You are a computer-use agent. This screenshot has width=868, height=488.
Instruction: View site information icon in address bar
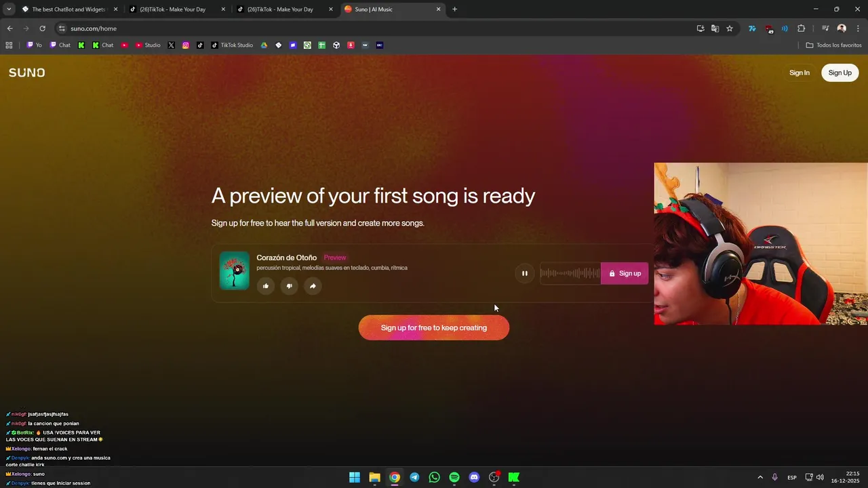click(x=62, y=28)
